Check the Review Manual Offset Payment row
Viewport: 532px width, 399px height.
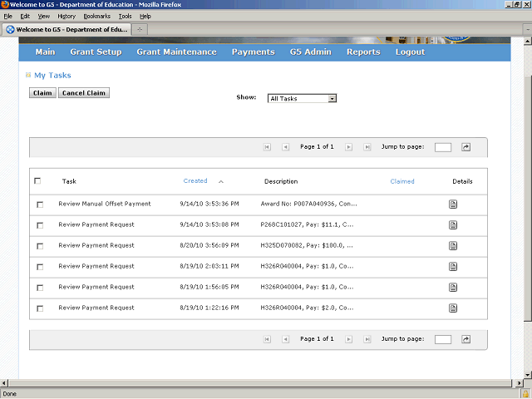point(40,204)
